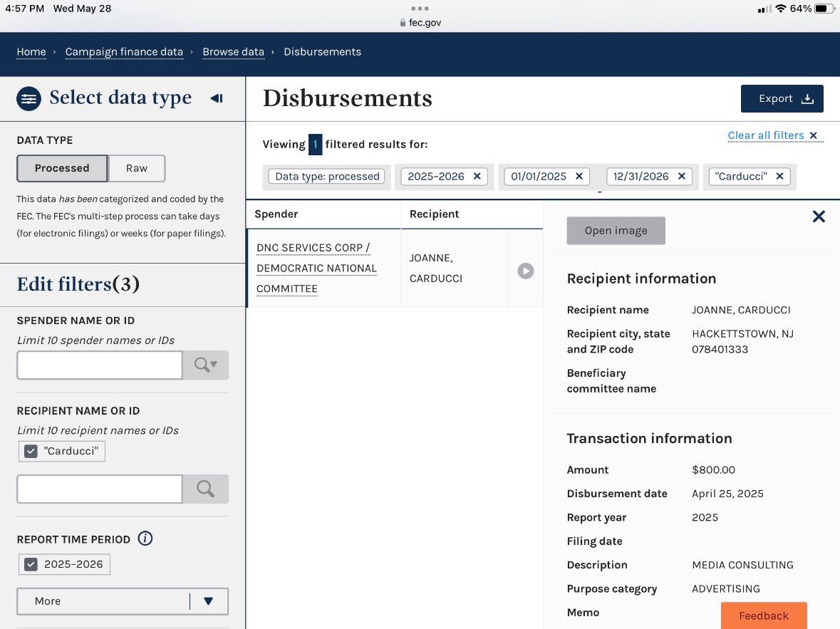Open the Browse data breadcrumb
This screenshot has width=840, height=629.
pos(234,52)
